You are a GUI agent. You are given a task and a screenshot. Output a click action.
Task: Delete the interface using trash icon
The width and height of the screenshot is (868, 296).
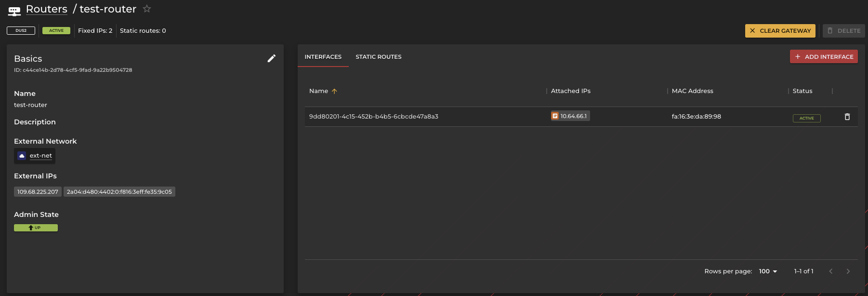(x=847, y=117)
